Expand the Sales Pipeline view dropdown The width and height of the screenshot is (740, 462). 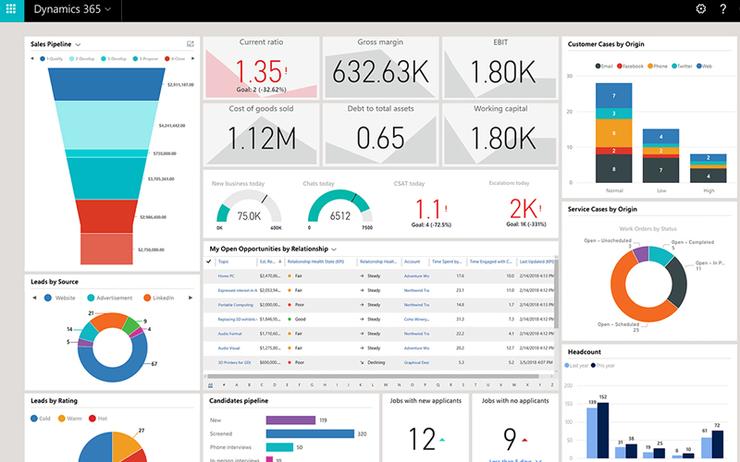coord(78,44)
